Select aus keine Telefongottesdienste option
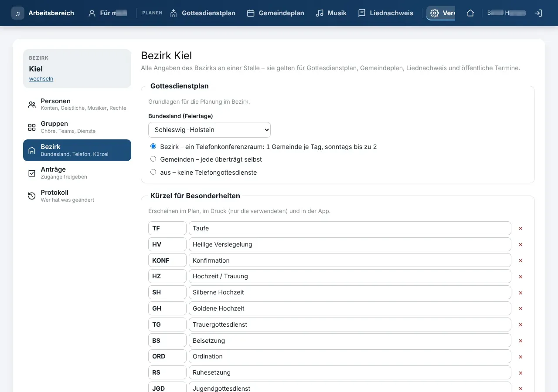Image resolution: width=558 pixels, height=392 pixels. pyautogui.click(x=153, y=172)
